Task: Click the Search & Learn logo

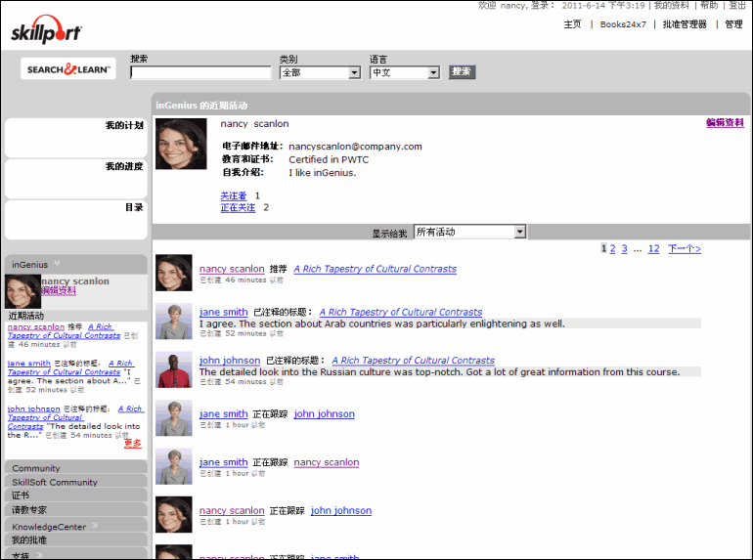Action: pyautogui.click(x=68, y=69)
